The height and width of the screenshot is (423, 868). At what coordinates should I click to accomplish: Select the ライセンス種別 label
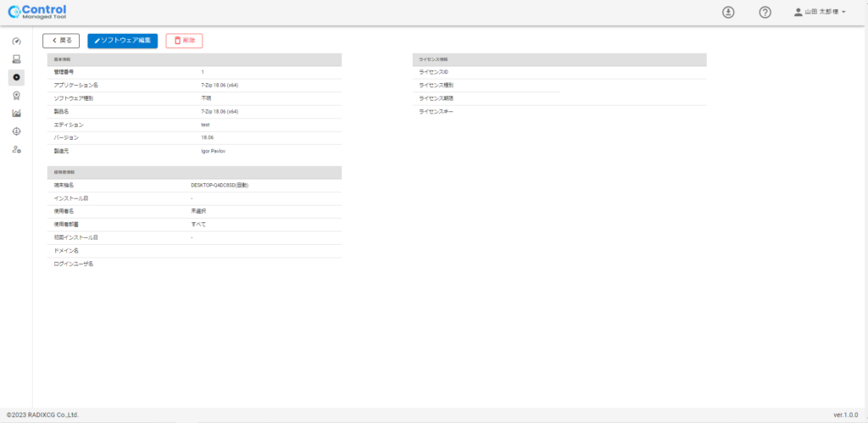click(437, 86)
